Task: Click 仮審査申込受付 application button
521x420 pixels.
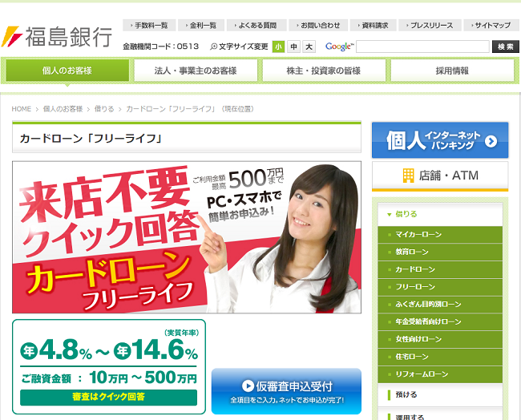Action: click(286, 391)
